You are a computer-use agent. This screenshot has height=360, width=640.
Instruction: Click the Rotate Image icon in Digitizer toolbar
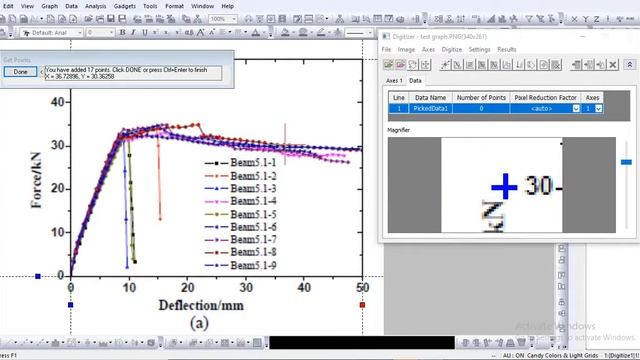pyautogui.click(x=413, y=64)
